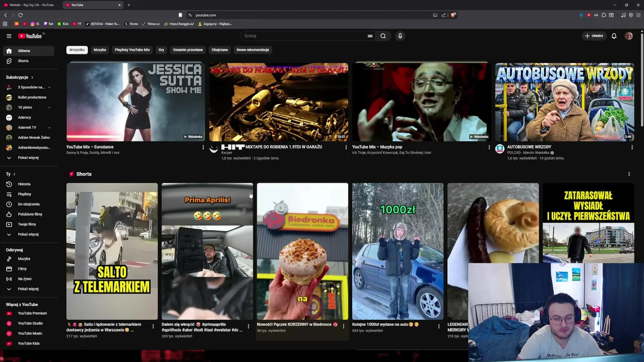The height and width of the screenshot is (362, 644).
Task: Click the YouTube logo
Action: [30, 36]
